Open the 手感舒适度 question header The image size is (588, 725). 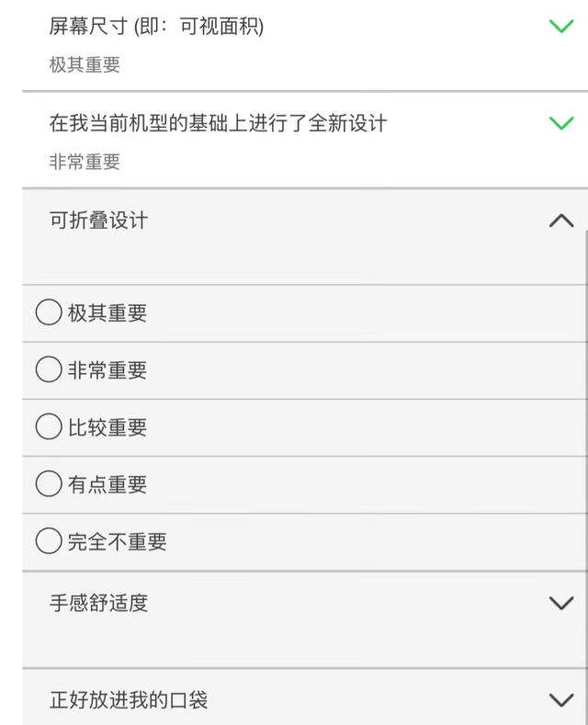[98, 603]
